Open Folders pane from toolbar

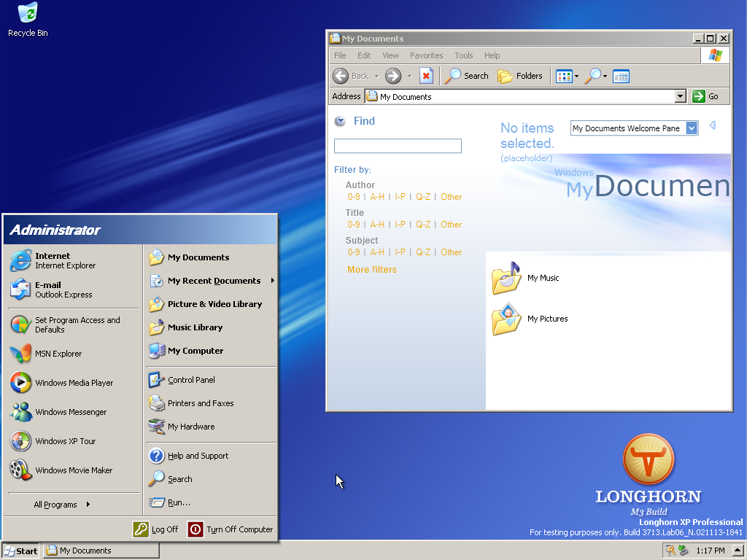click(x=520, y=76)
